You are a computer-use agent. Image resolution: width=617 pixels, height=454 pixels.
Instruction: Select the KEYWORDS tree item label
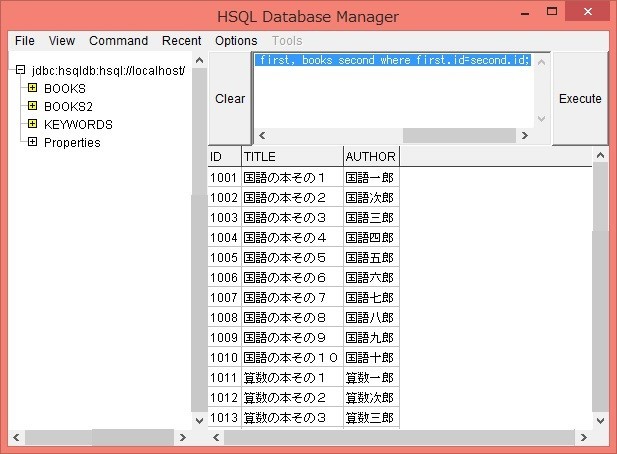tap(78, 125)
